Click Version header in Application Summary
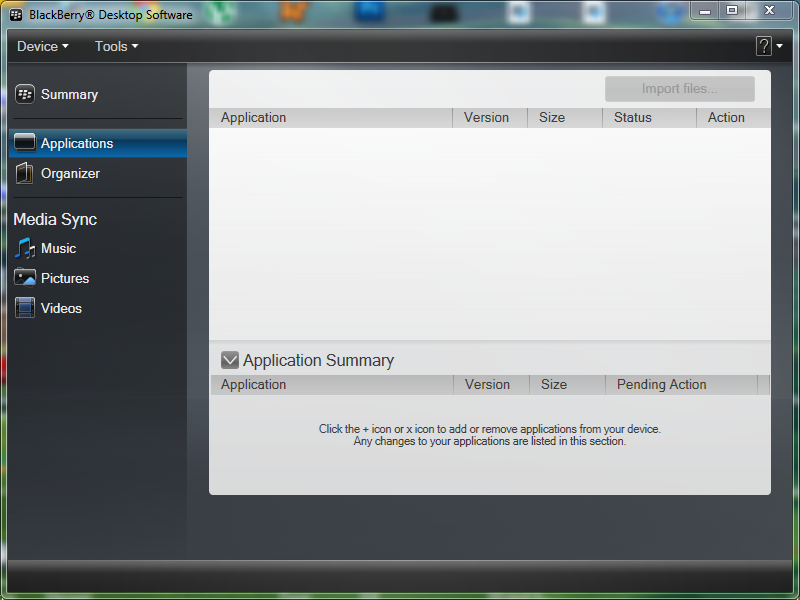This screenshot has width=800, height=600. (x=491, y=385)
